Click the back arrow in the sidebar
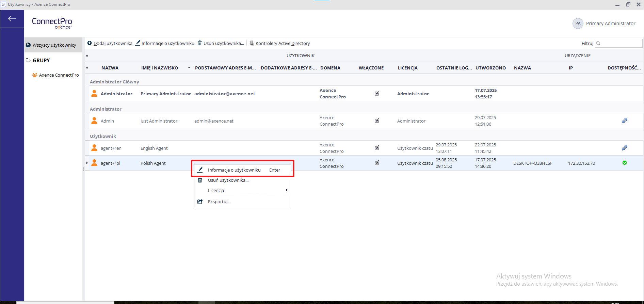 pyautogui.click(x=12, y=19)
